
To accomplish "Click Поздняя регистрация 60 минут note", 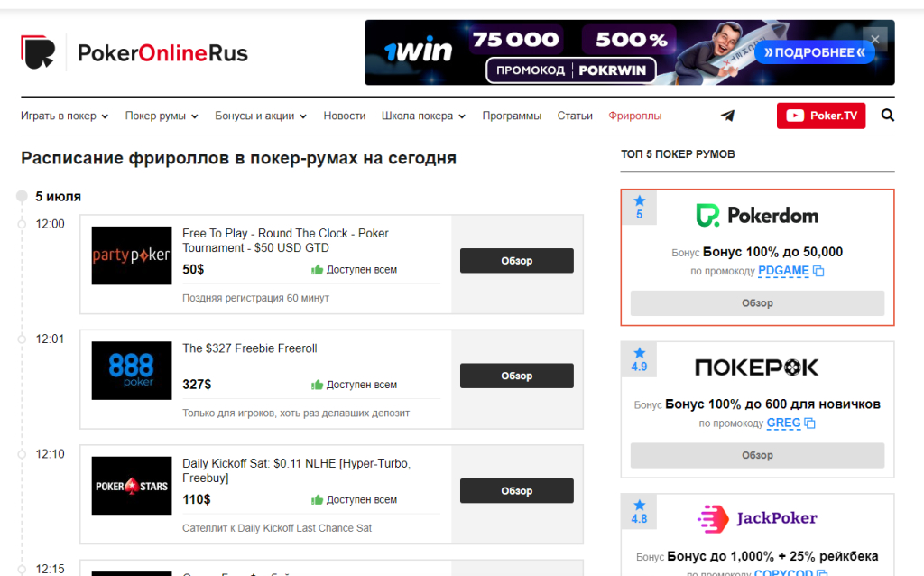I will (x=255, y=298).
